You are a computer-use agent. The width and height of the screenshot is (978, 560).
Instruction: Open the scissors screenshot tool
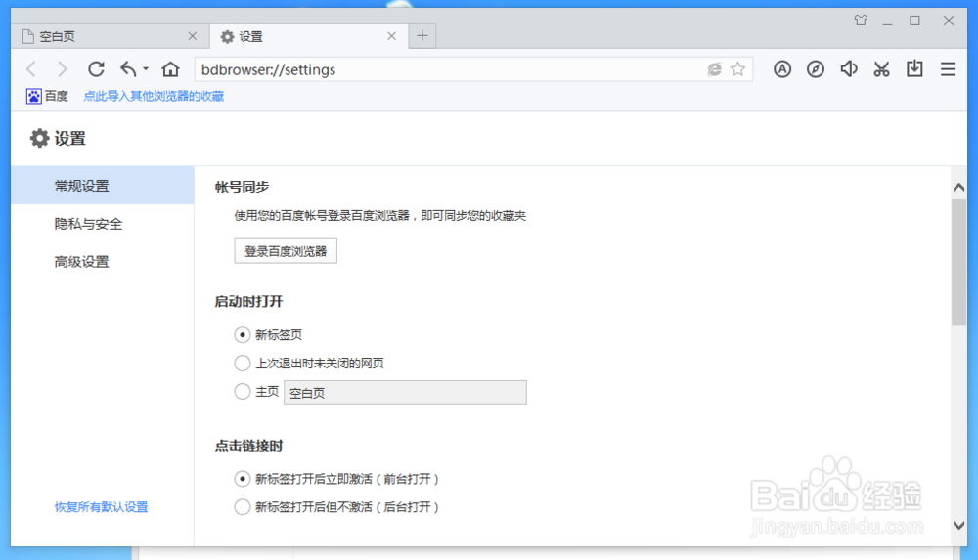[881, 69]
